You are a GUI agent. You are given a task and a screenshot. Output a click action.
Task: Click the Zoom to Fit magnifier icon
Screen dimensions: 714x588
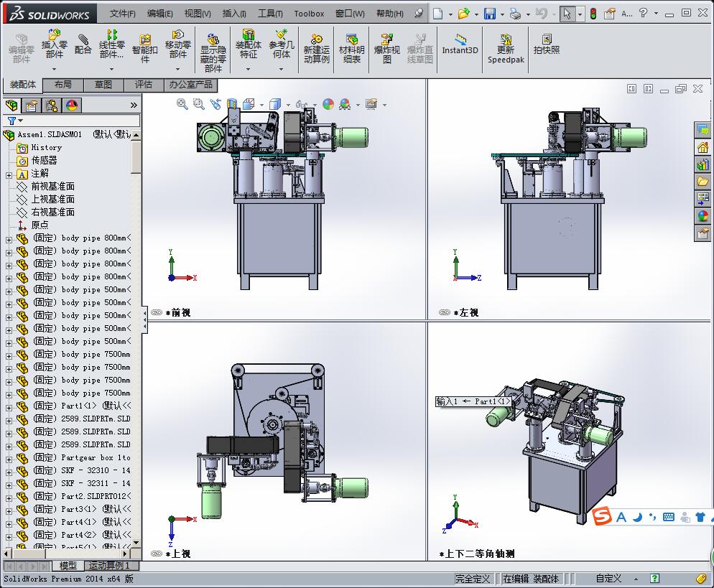pos(182,104)
